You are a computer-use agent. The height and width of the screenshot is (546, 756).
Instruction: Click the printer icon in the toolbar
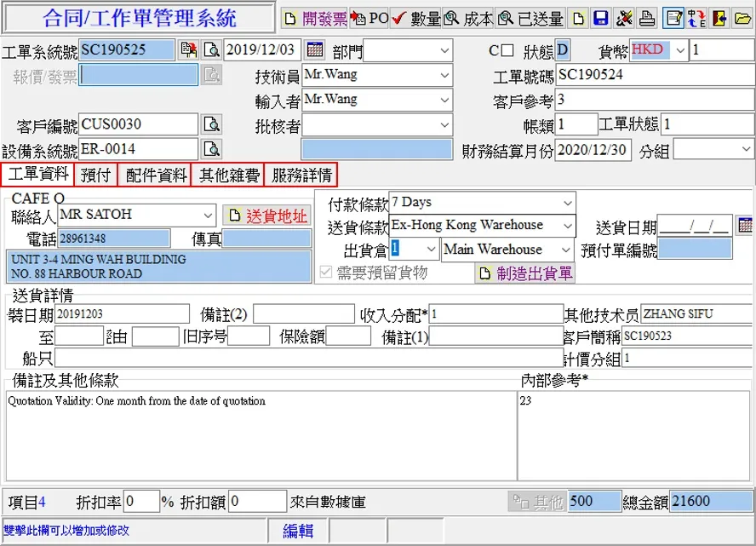pos(648,19)
